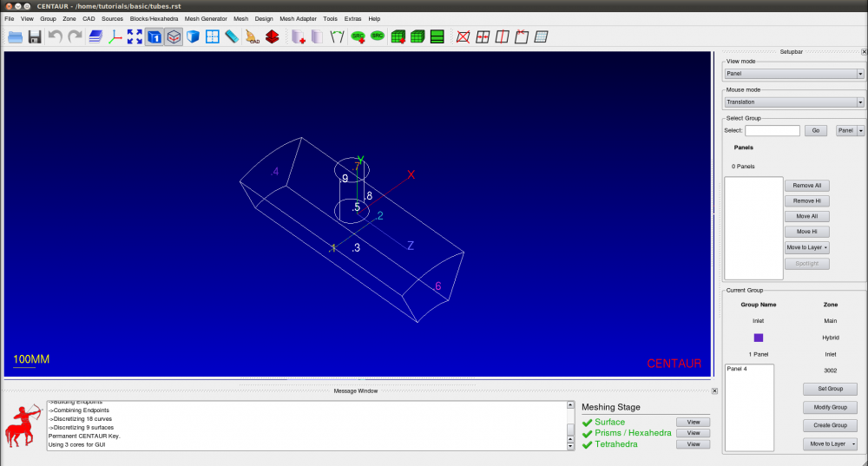Click the stacked layers icon
This screenshot has height=466, width=868.
coord(95,37)
